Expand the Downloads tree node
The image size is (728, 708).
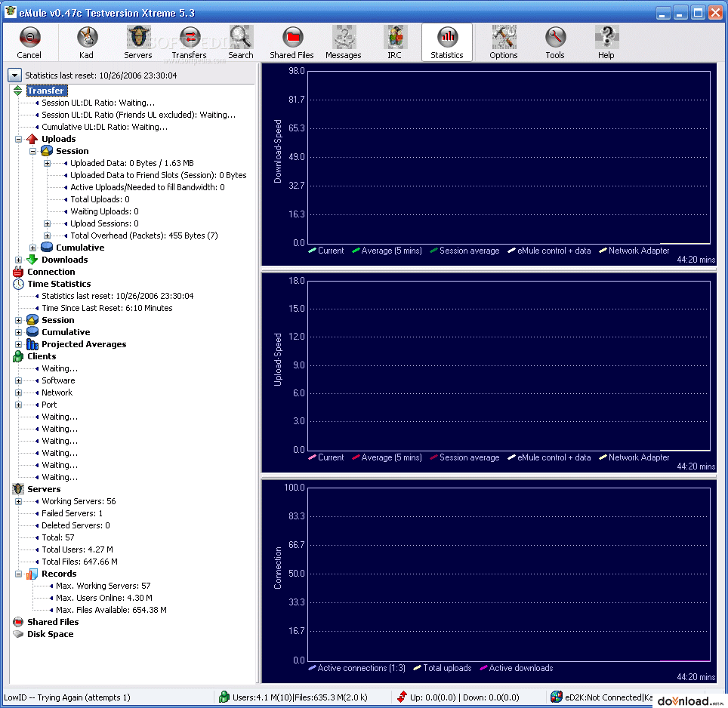(19, 260)
